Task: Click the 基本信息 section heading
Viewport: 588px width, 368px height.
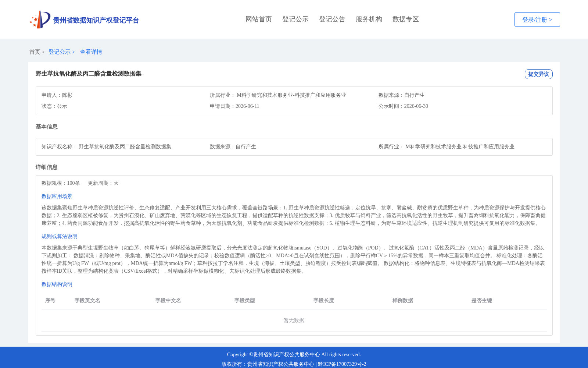Action: (47, 127)
